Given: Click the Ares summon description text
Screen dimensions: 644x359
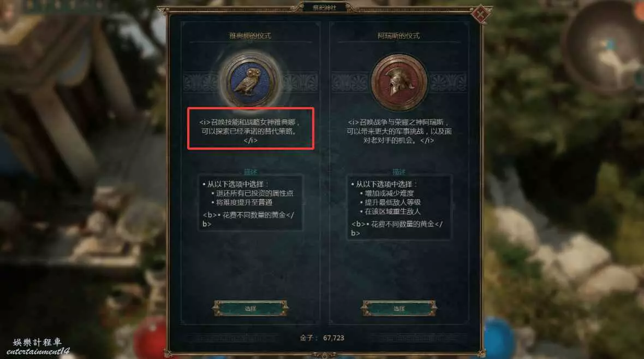Looking at the screenshot, I should [x=399, y=131].
